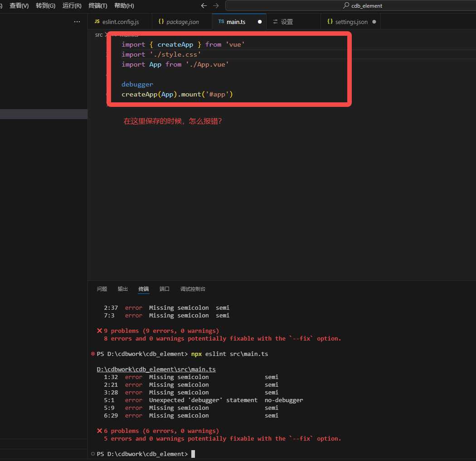Click the JS file icon on eslint.config.js tab
This screenshot has width=476, height=461.
(97, 22)
